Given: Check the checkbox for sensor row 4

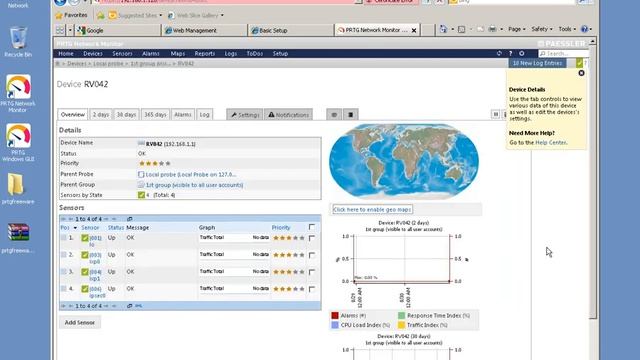Looking at the screenshot, I should [312, 289].
